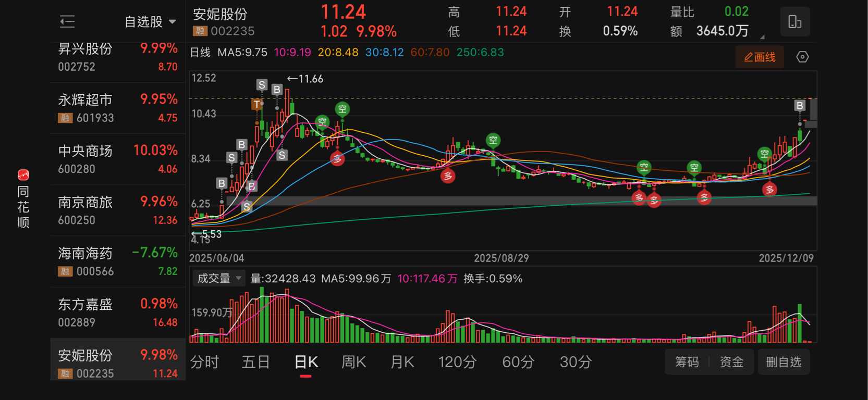Click the orange 60:7.80 moving average label
The height and width of the screenshot is (400, 868).
tap(430, 53)
